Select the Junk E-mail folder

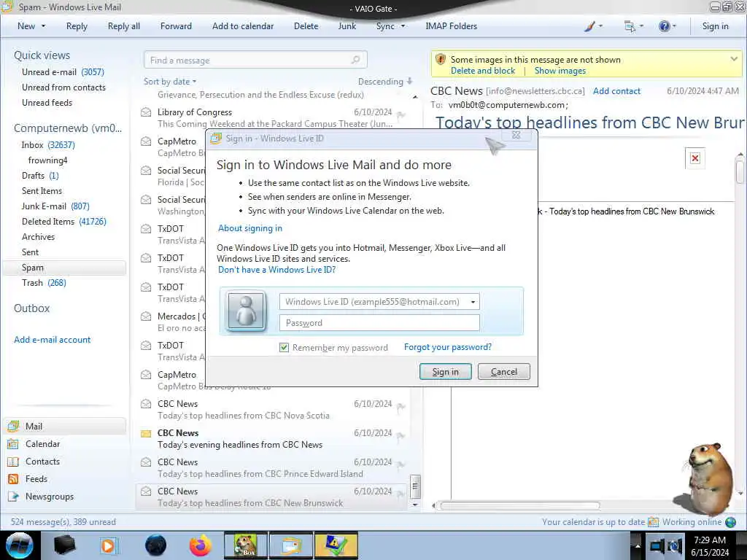(x=55, y=206)
